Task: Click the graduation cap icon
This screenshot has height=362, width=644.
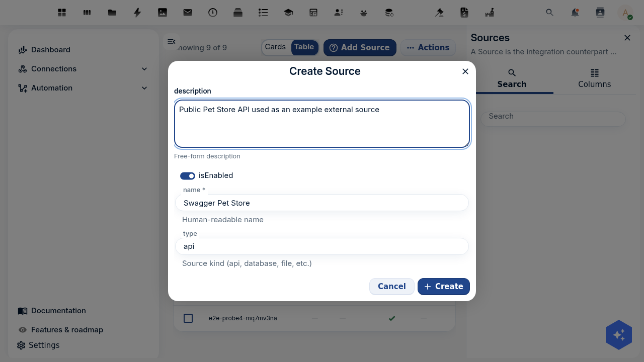Action: click(288, 13)
